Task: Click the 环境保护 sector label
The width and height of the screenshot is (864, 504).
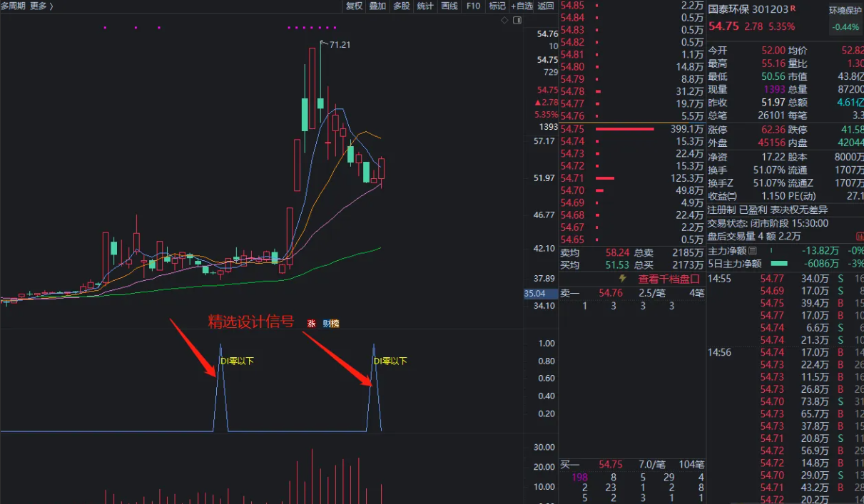Action: point(845,11)
